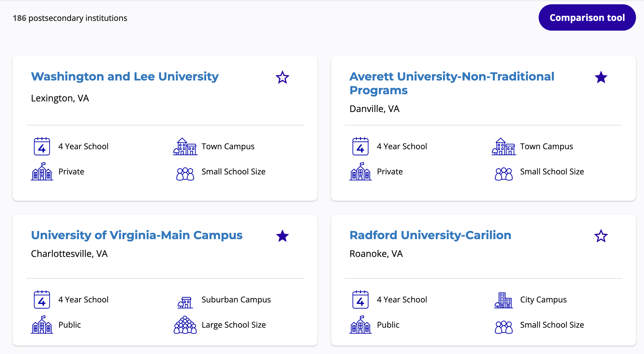The width and height of the screenshot is (644, 354).
Task: Click UVA's Suburban Campus icon
Action: (185, 302)
